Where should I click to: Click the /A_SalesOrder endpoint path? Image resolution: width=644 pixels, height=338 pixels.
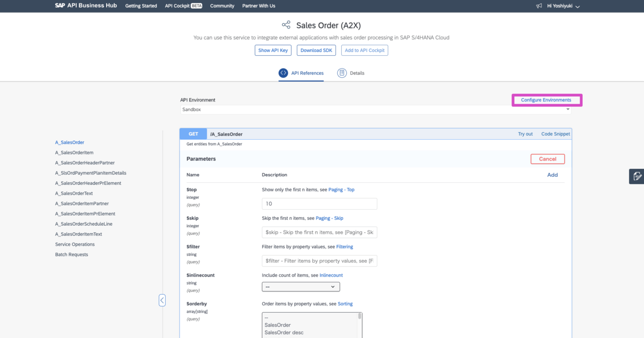click(x=226, y=134)
